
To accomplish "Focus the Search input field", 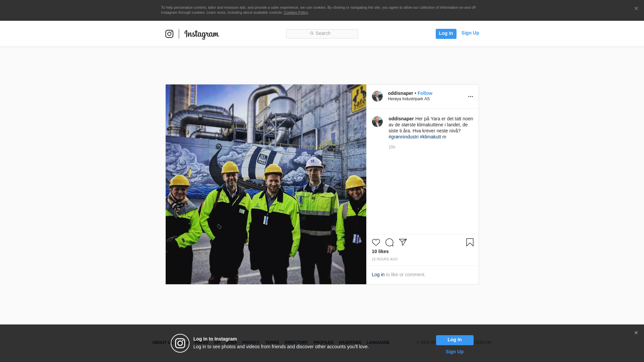I will click(322, 34).
